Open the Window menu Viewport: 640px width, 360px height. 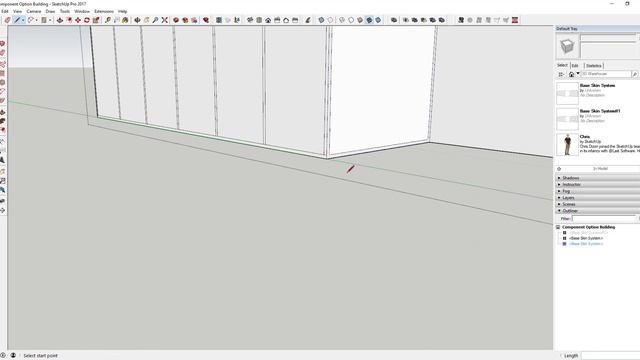pos(82,11)
